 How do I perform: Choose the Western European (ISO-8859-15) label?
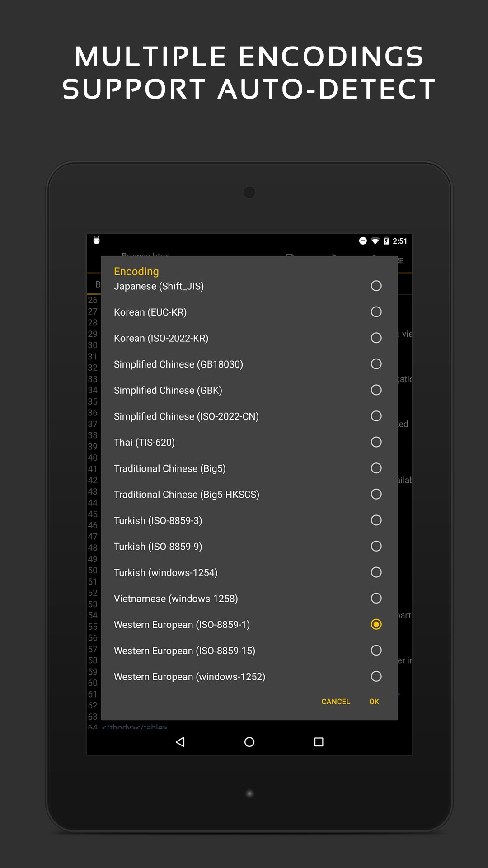184,651
